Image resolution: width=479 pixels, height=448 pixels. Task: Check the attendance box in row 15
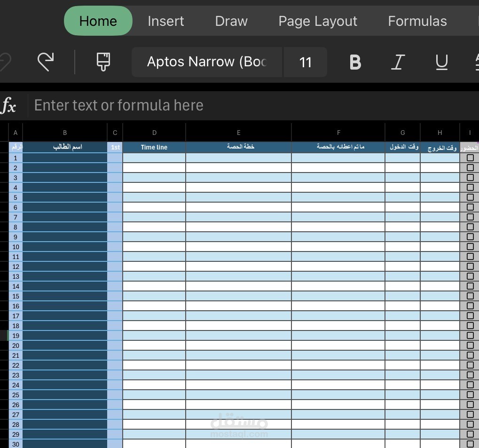click(470, 296)
